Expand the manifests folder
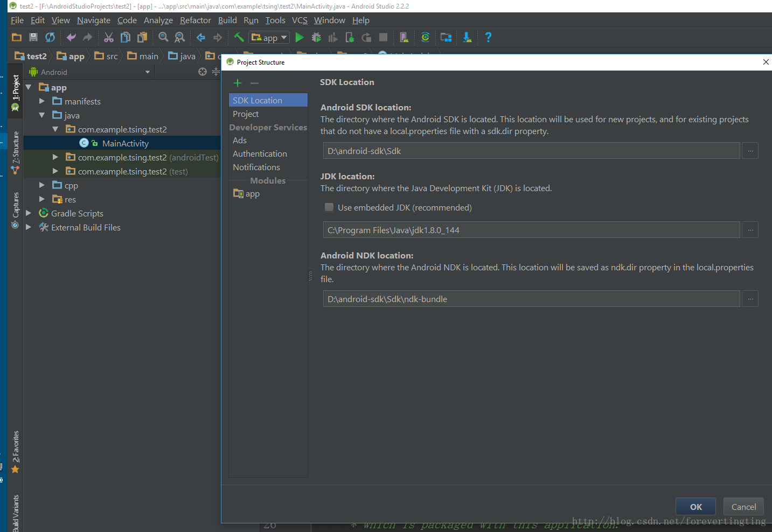This screenshot has height=532, width=772. tap(42, 101)
